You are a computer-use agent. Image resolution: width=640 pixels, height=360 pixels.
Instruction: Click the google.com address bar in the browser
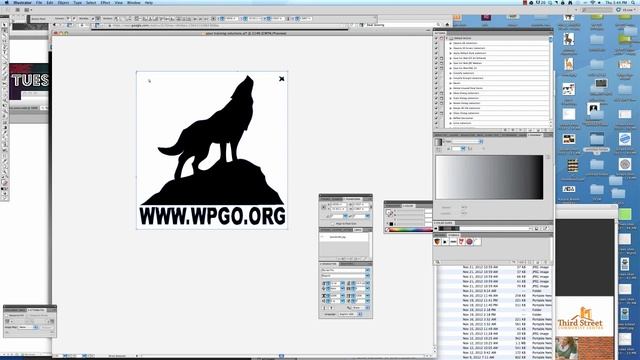pos(229,25)
